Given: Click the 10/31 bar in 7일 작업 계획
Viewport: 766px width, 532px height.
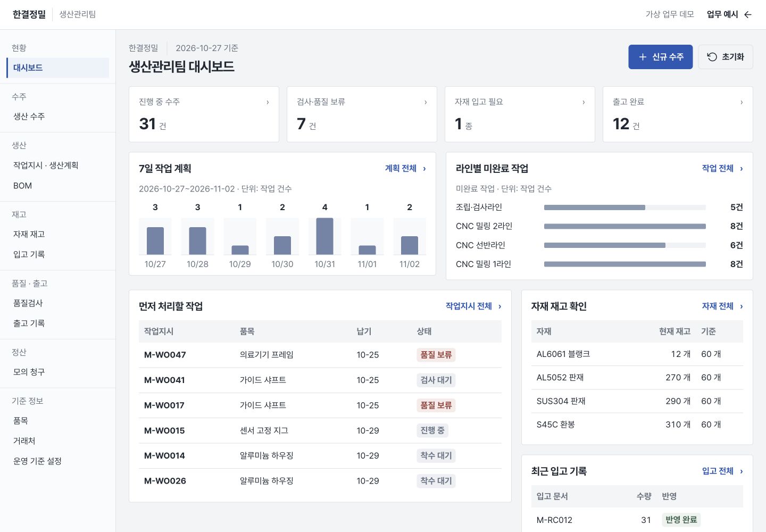Looking at the screenshot, I should 324,236.
